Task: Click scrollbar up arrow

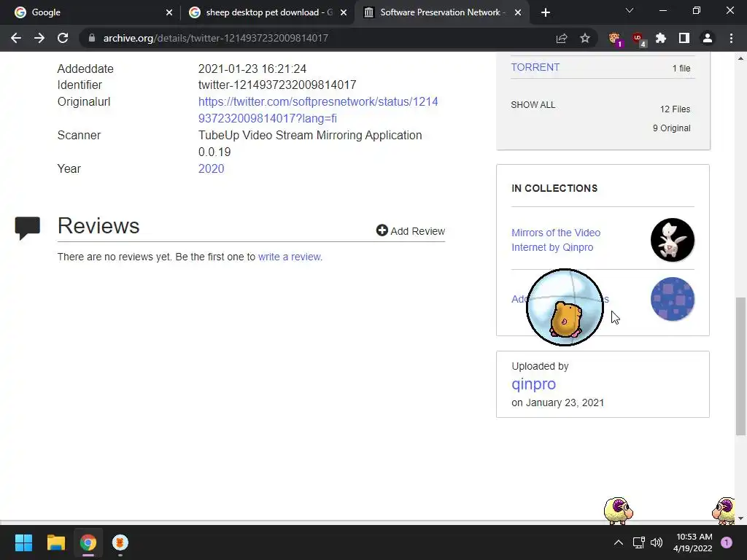Action: click(740, 58)
